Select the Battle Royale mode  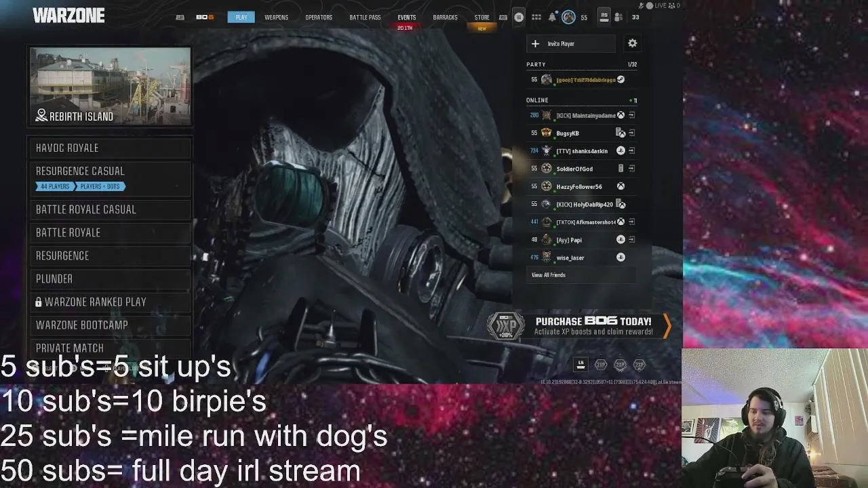pos(110,232)
